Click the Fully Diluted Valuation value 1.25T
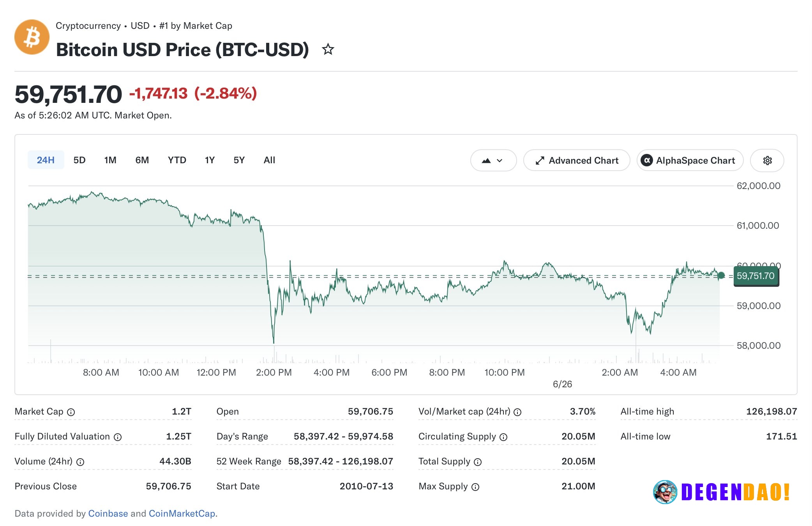The width and height of the screenshot is (812, 526). (x=178, y=436)
